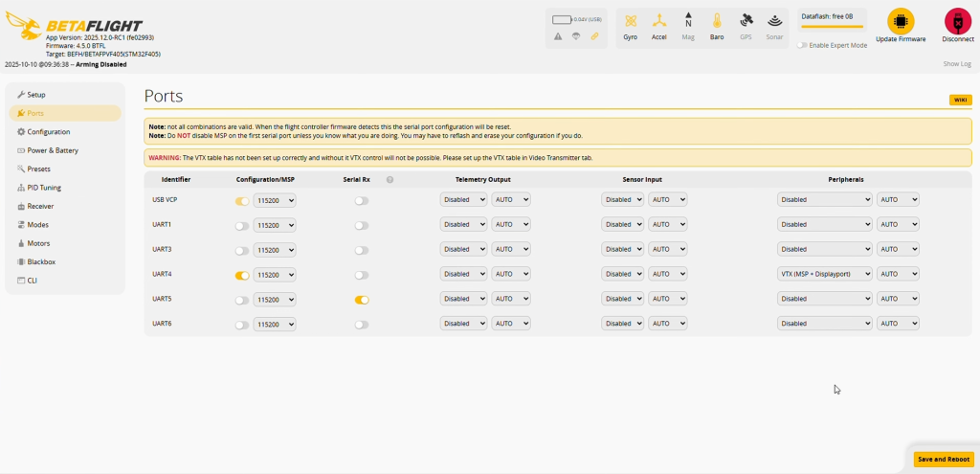
Task: Click Show Log text
Action: [x=957, y=64]
